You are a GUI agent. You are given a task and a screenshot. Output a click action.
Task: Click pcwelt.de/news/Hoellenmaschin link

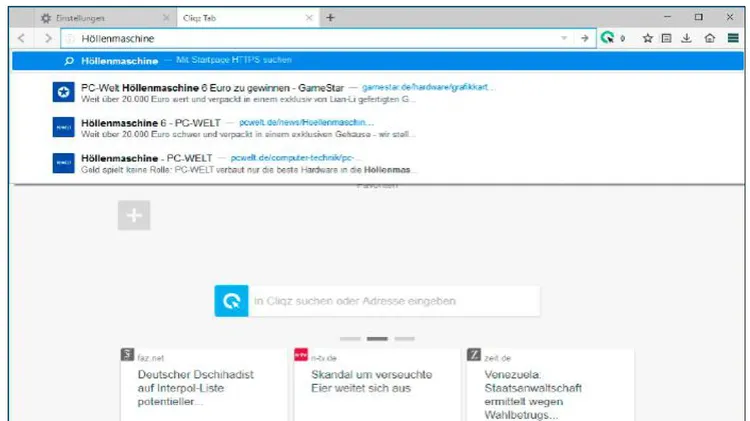[306, 122]
